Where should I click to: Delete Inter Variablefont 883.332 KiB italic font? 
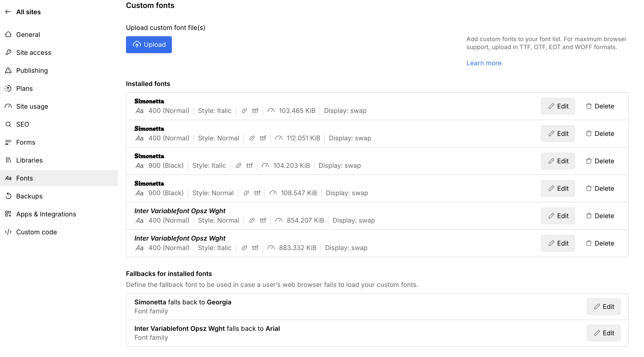tap(600, 243)
